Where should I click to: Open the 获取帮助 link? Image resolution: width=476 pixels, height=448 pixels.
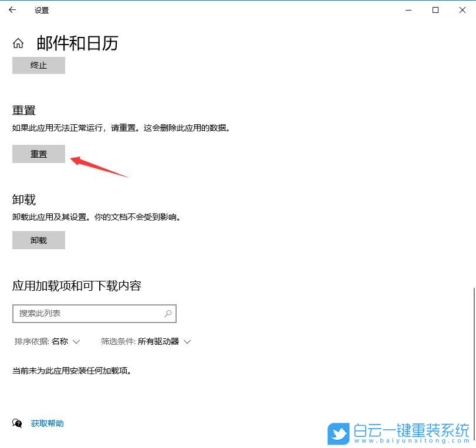[47, 423]
